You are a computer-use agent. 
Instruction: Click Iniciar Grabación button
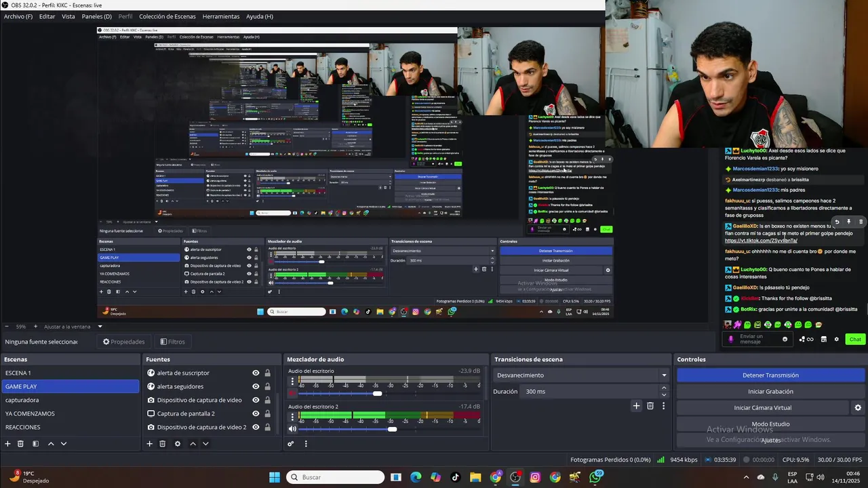click(770, 391)
